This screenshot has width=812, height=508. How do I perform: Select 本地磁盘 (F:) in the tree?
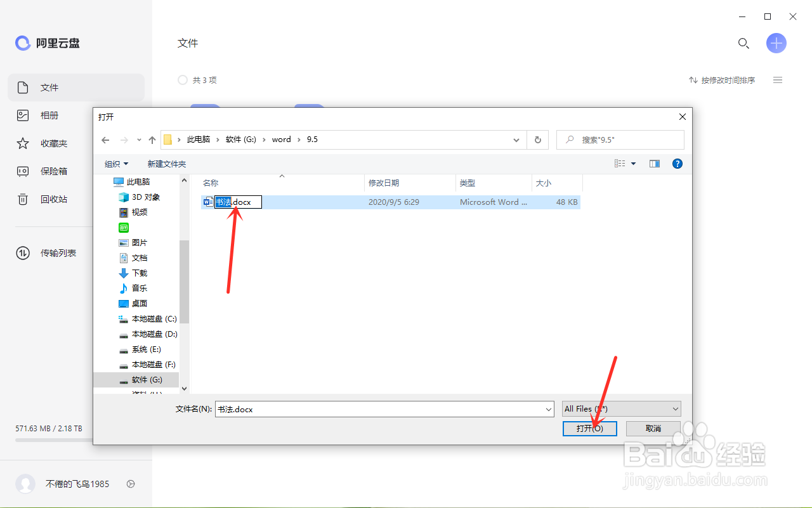point(154,365)
